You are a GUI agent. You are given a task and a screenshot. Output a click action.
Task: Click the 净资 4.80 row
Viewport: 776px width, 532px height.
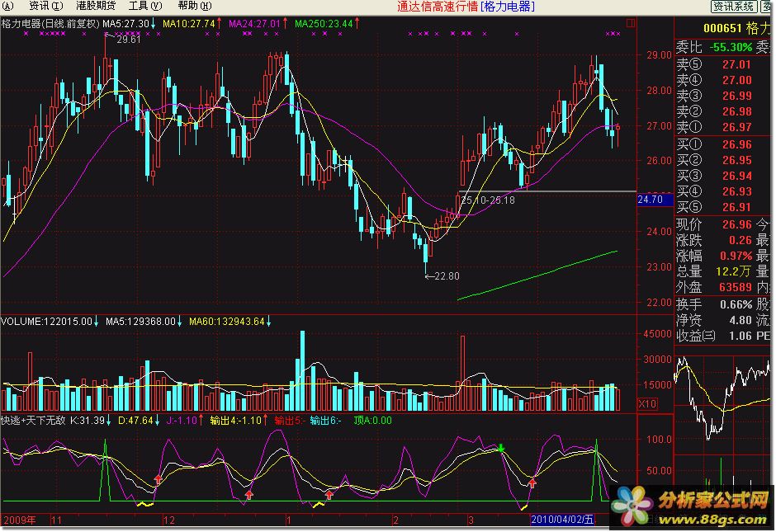pyautogui.click(x=713, y=320)
